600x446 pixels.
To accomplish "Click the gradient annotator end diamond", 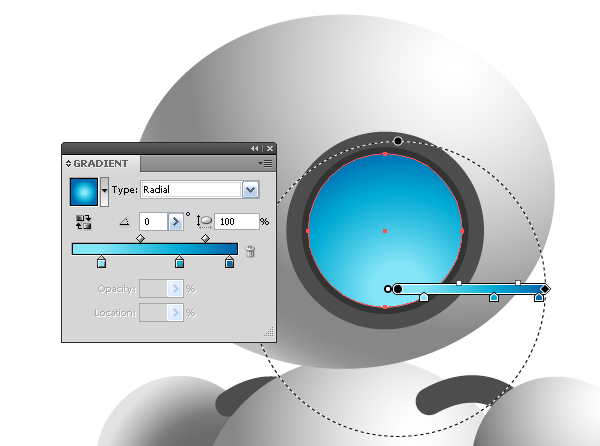I will pyautogui.click(x=545, y=289).
